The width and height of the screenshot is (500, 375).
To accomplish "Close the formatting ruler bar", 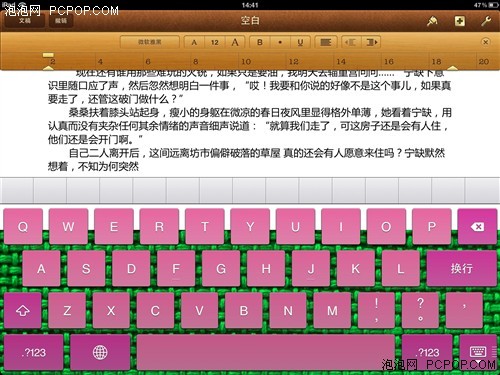I will pos(486,42).
